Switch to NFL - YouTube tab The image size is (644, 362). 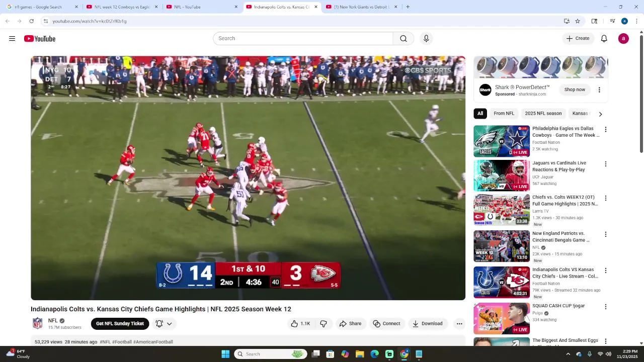point(202,7)
